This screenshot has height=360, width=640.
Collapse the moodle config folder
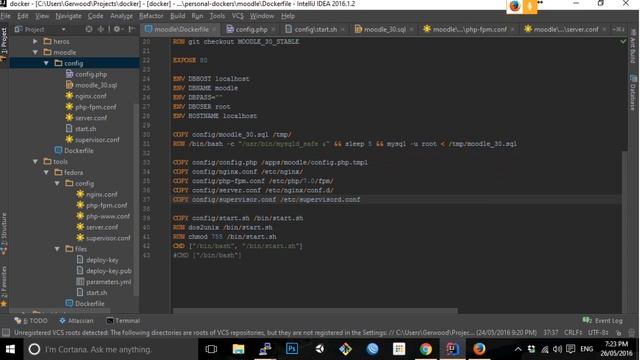point(46,63)
